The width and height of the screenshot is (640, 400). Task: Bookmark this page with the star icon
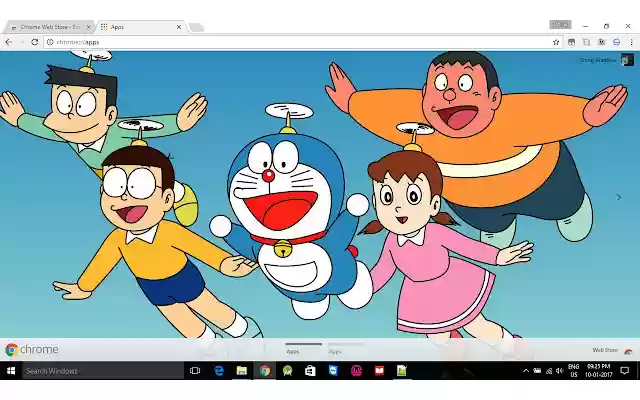pyautogui.click(x=556, y=42)
